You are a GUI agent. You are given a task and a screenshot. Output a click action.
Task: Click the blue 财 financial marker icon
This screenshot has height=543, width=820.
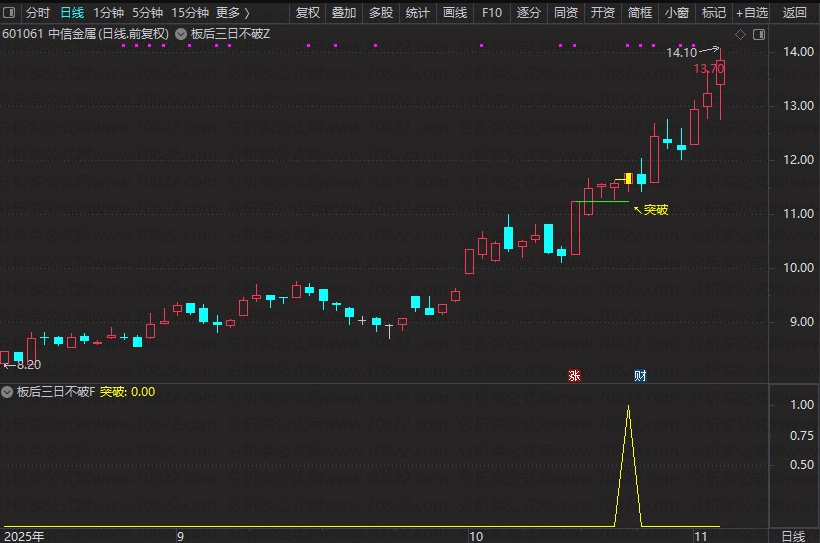click(x=640, y=376)
